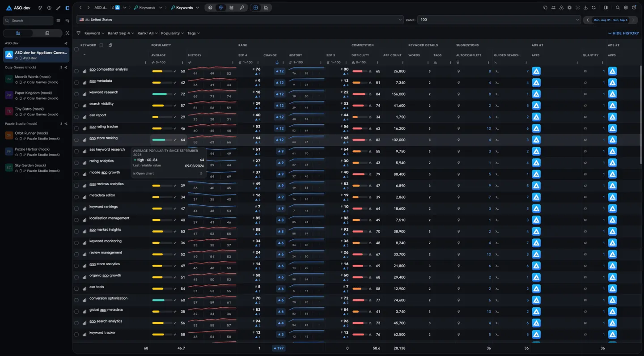Click the bookmark icon beside the Keyword header
This screenshot has height=356, width=644.
tap(102, 45)
